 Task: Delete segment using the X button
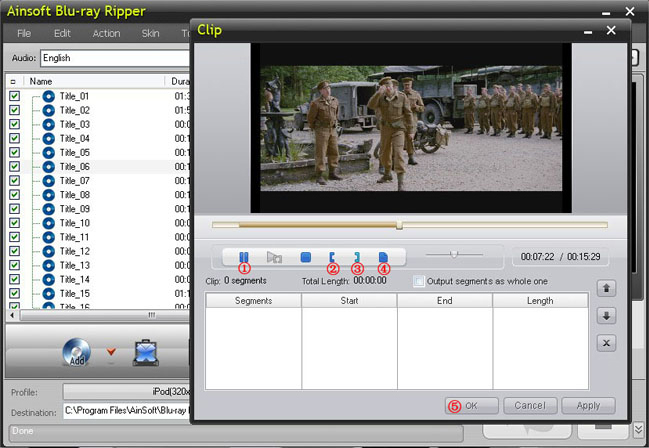(x=604, y=343)
